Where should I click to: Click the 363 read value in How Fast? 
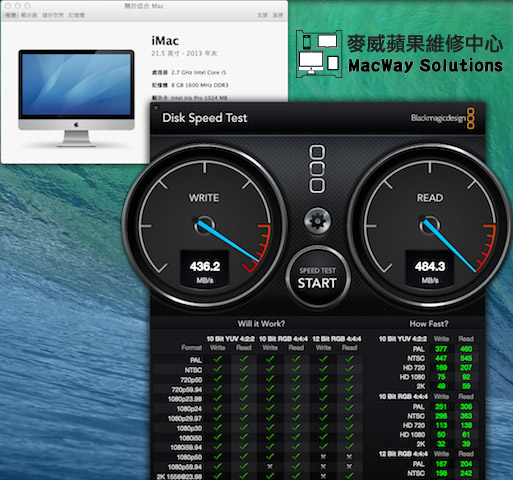click(x=466, y=416)
